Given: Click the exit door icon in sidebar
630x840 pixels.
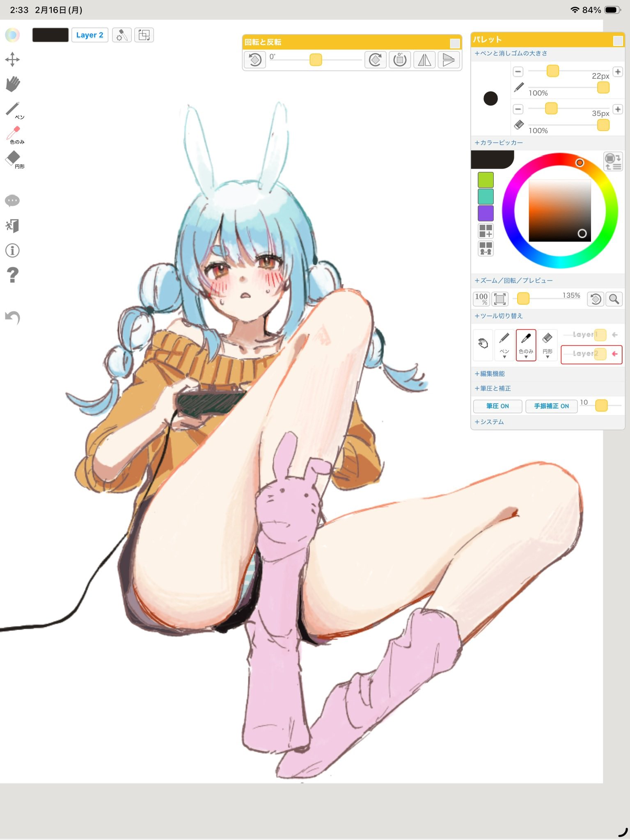Looking at the screenshot, I should pos(12,226).
